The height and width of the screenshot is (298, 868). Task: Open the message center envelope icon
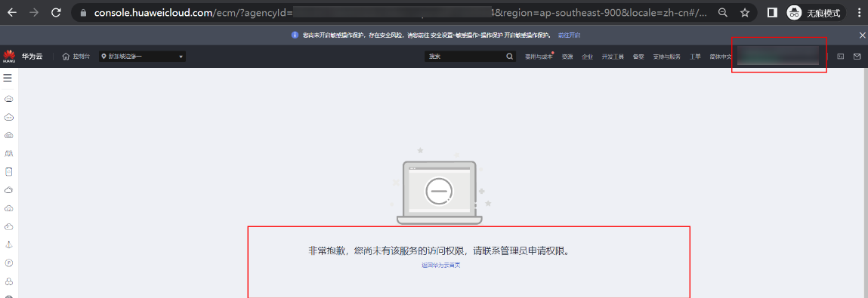click(857, 57)
